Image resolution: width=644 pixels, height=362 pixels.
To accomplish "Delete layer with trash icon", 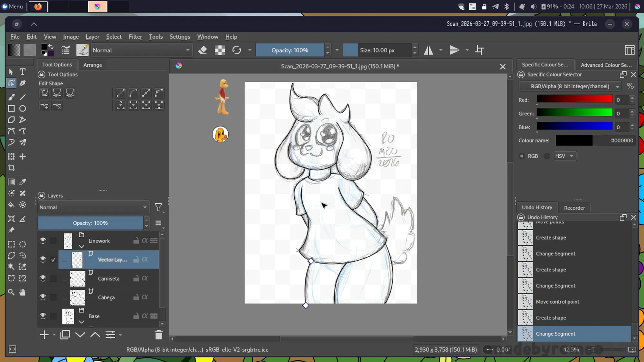I will 159,335.
